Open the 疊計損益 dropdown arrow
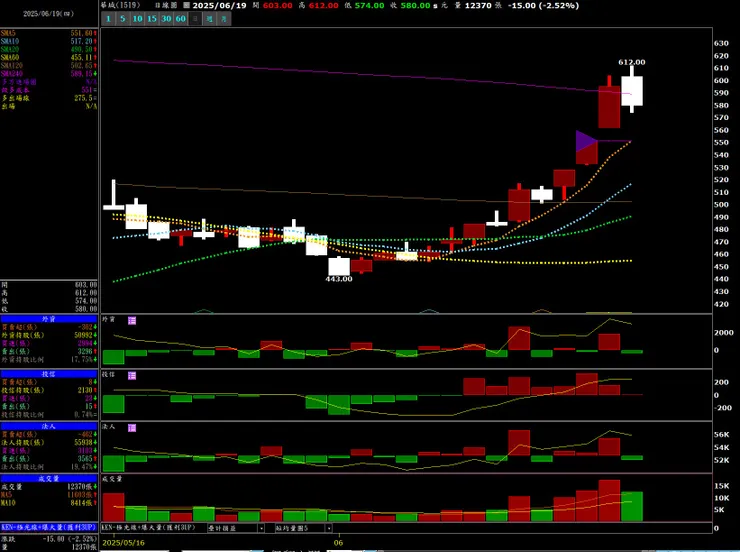This screenshot has width=740, height=552. point(261,528)
